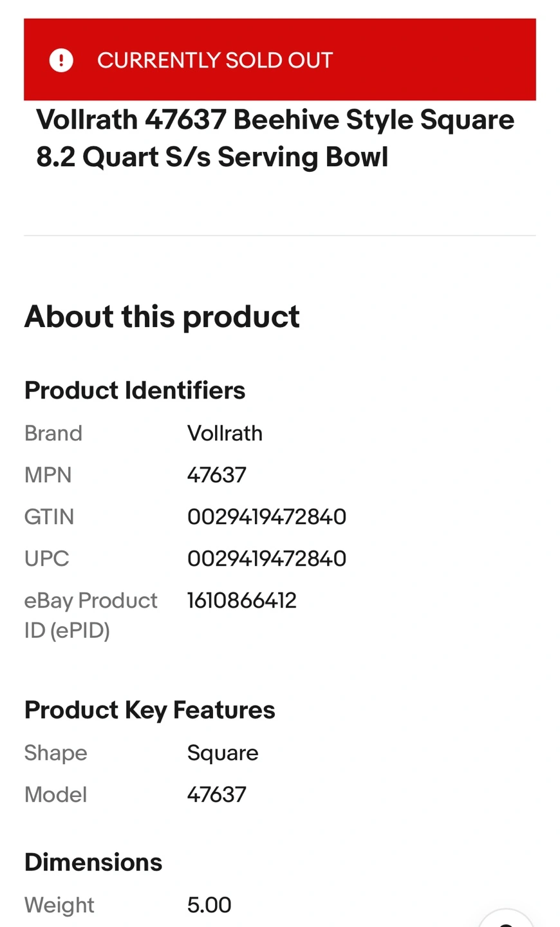Click the GTIN number value

266,517
